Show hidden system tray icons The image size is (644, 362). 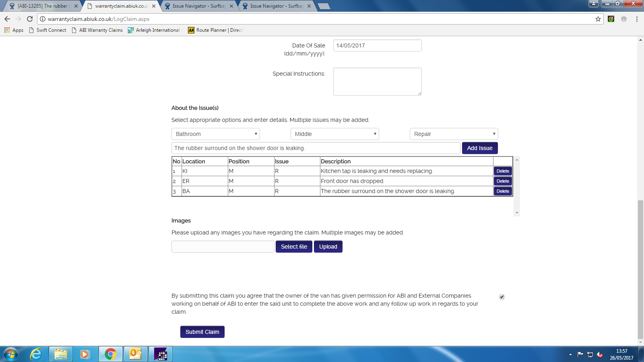click(570, 354)
